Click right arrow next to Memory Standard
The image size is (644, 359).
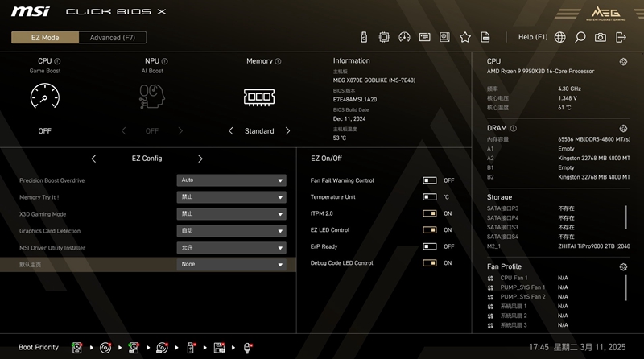pyautogui.click(x=287, y=130)
